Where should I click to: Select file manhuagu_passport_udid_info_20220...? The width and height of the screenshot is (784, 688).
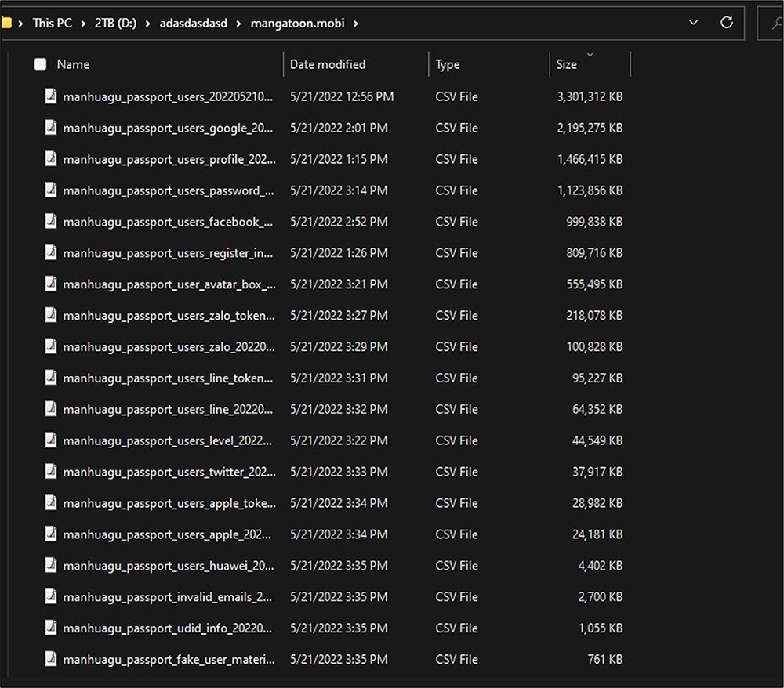point(168,628)
